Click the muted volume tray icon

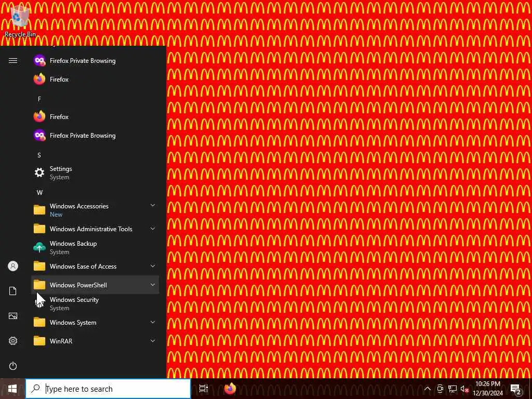[x=464, y=389]
